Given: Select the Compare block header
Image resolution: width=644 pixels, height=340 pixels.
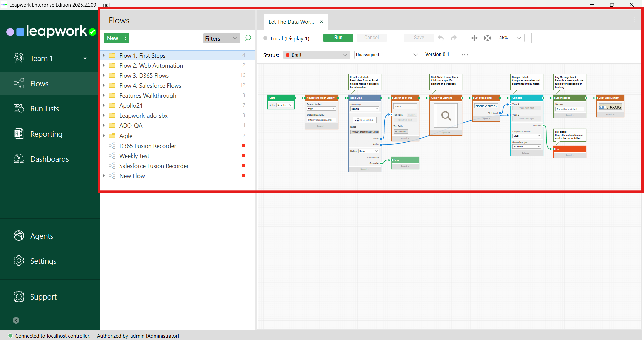Looking at the screenshot, I should click(x=527, y=98).
